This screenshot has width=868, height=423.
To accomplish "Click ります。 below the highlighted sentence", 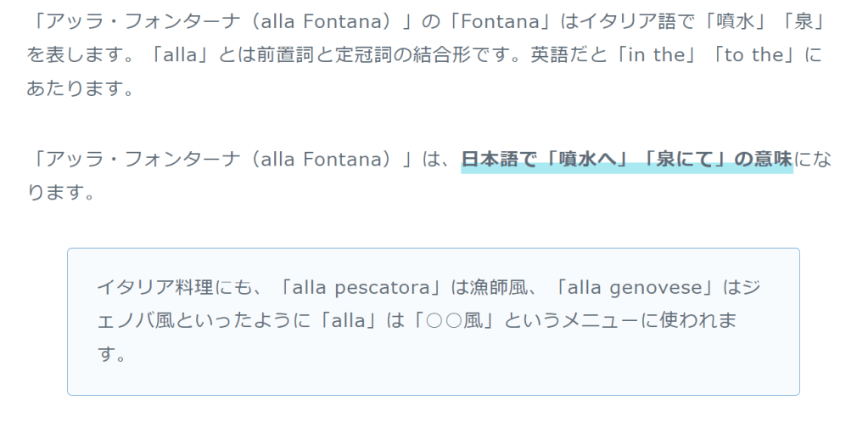I will (x=59, y=193).
